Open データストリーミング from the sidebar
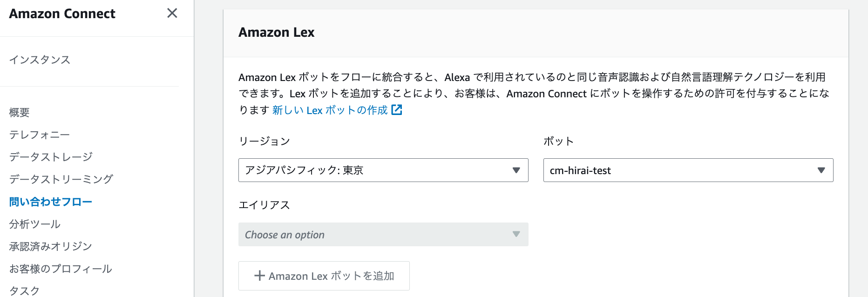This screenshot has height=297, width=868. tap(61, 179)
